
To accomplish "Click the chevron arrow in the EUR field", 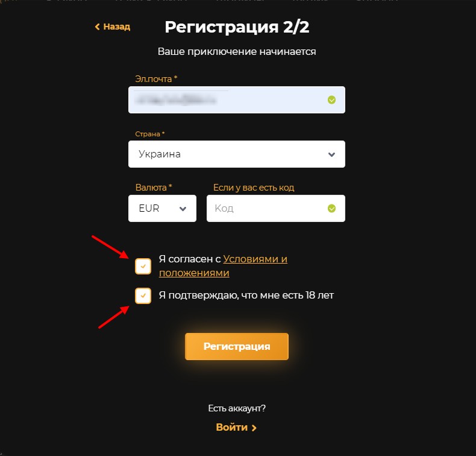I will click(183, 209).
